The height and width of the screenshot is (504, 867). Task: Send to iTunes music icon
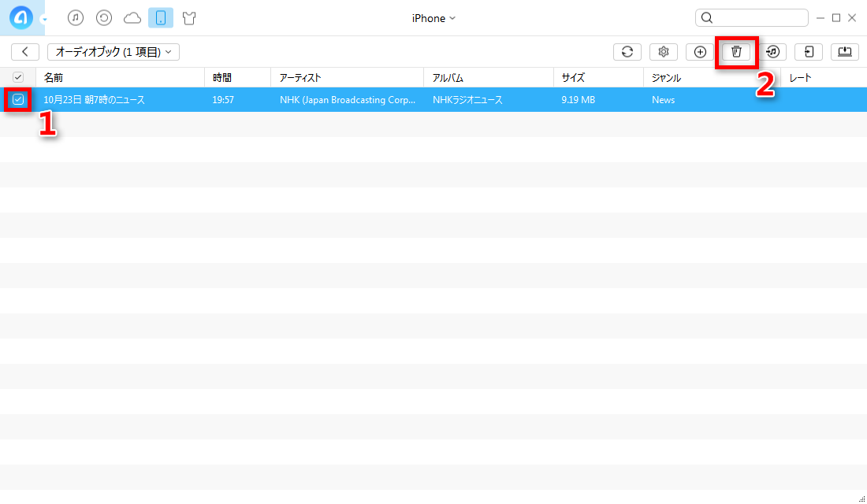772,52
